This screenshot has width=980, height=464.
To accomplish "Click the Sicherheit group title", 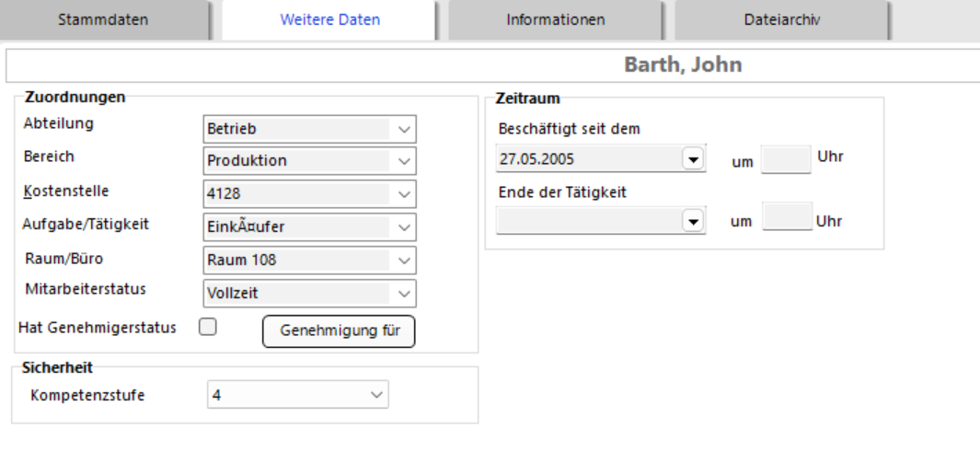I will click(57, 367).
